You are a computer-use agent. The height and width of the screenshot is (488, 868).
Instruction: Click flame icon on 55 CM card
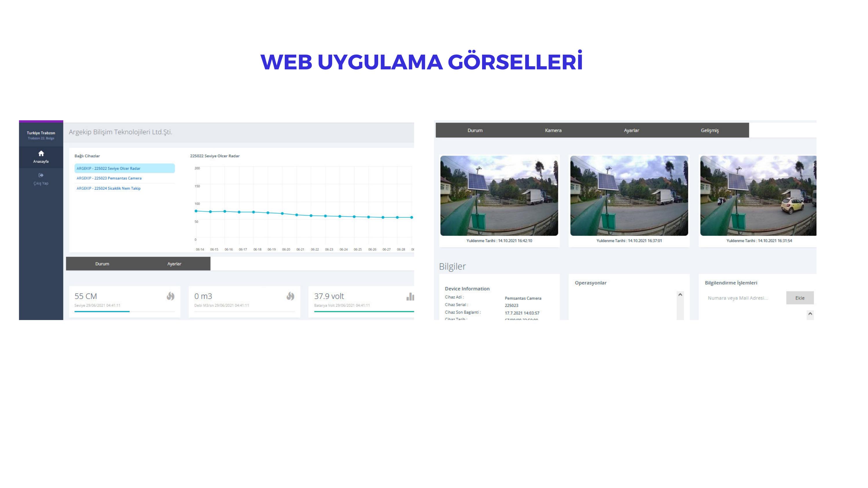[x=170, y=296]
